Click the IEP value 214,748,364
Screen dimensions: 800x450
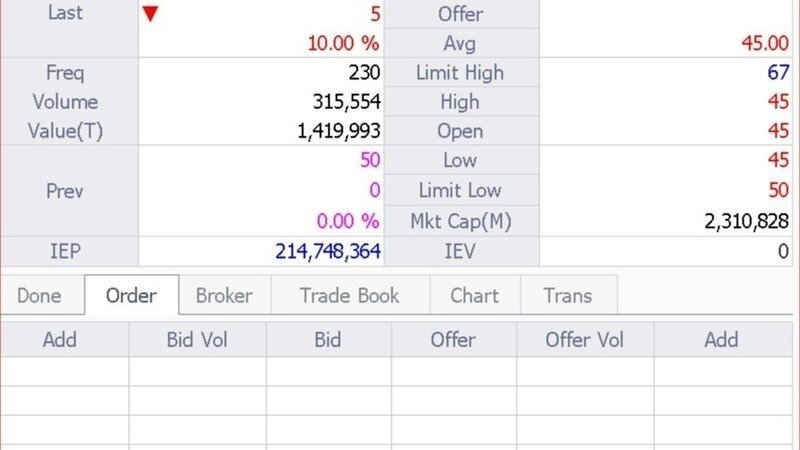328,252
